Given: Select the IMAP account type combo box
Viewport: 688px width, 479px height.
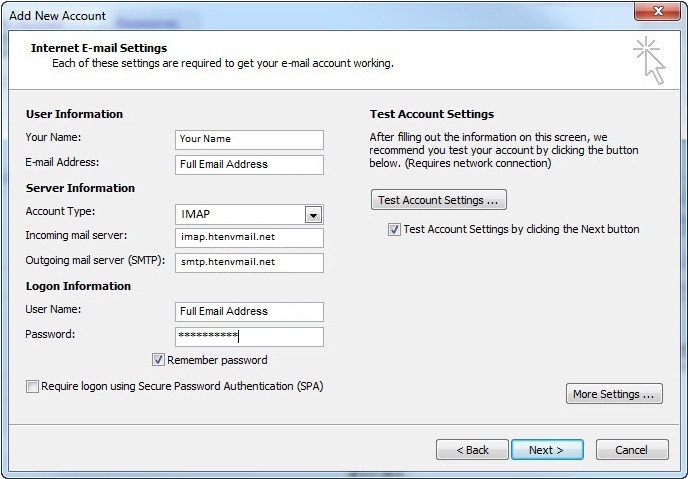Looking at the screenshot, I should click(x=249, y=214).
